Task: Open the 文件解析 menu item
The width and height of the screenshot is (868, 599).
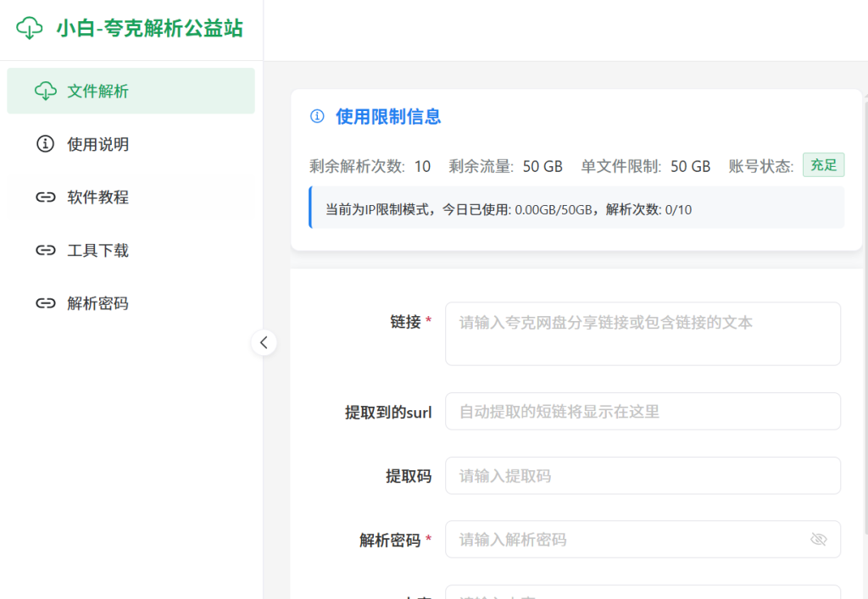Action: pos(131,91)
